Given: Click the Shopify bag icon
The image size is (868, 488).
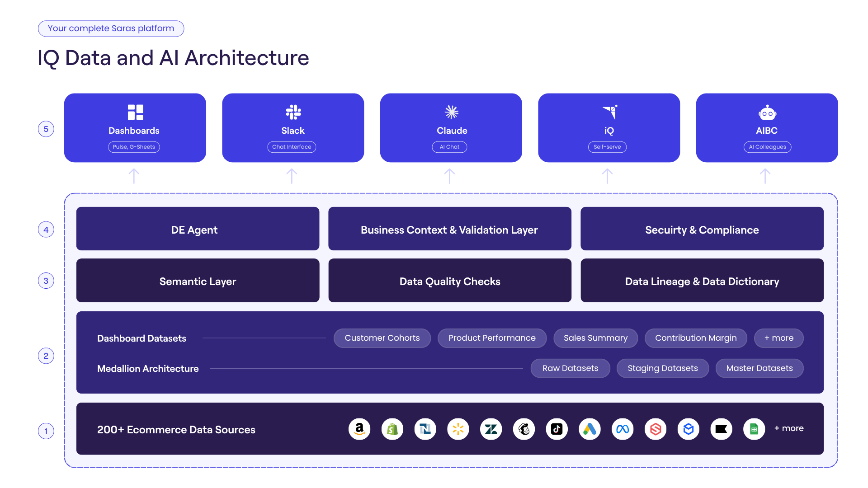Looking at the screenshot, I should 392,429.
